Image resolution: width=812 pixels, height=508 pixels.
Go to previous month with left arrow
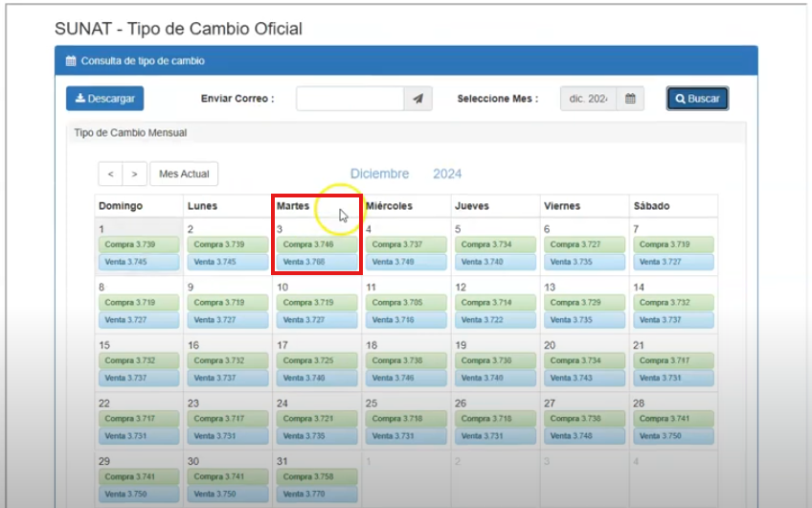(111, 174)
